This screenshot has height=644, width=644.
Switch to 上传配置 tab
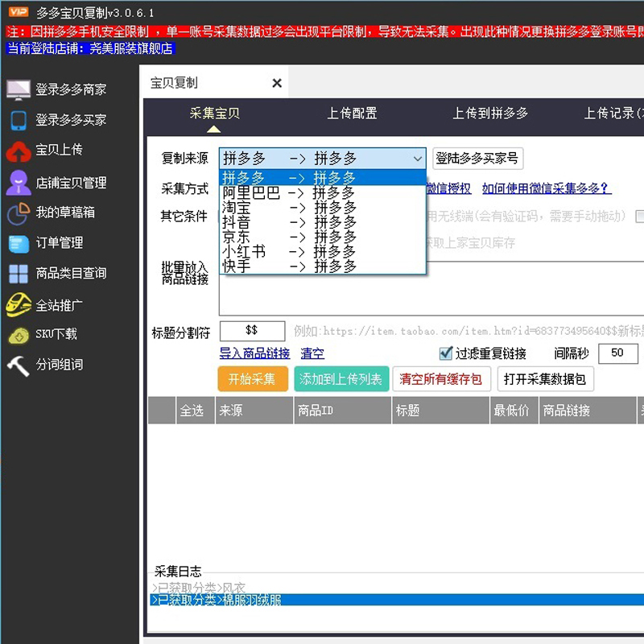coord(352,113)
